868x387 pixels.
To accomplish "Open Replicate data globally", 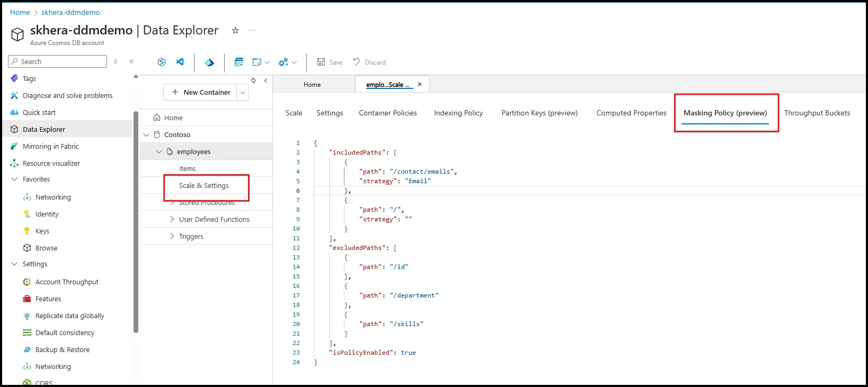I will pos(69,316).
